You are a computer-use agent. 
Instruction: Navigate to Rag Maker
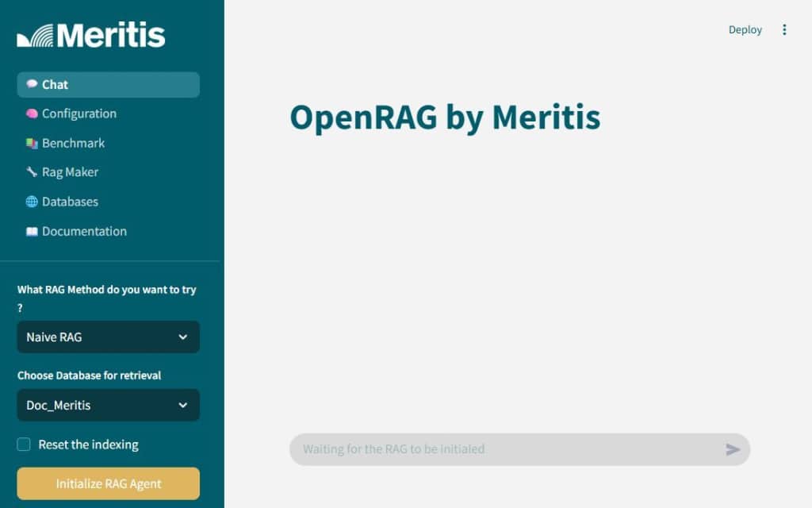coord(108,172)
